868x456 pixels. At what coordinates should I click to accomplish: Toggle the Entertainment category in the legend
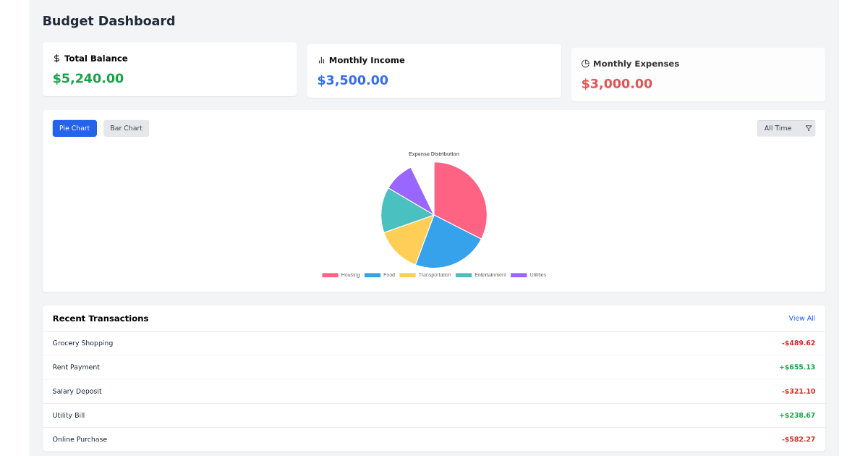point(463,274)
